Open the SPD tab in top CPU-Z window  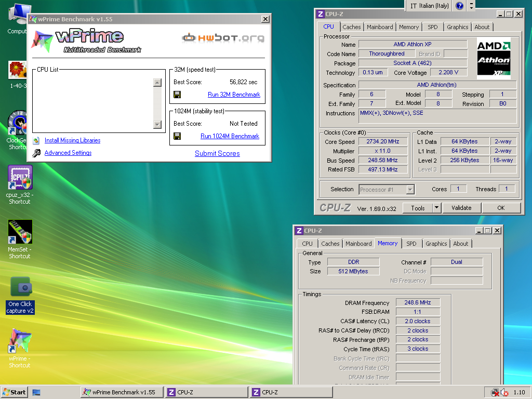433,27
